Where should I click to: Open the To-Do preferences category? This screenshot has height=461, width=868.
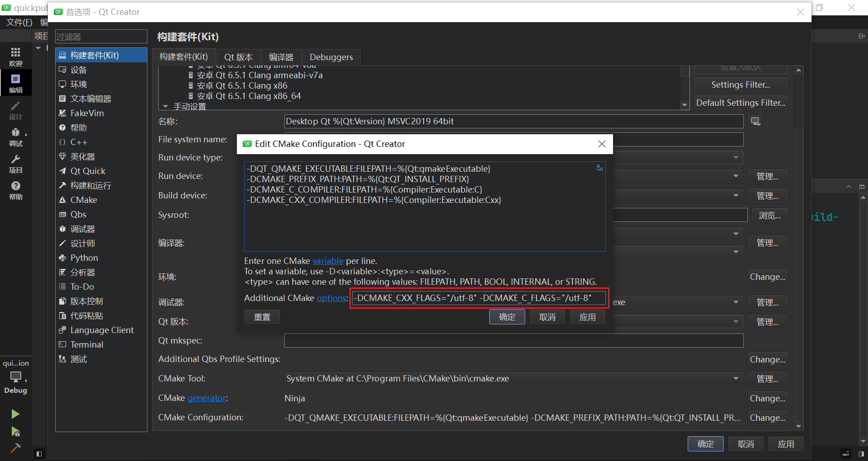click(101, 287)
